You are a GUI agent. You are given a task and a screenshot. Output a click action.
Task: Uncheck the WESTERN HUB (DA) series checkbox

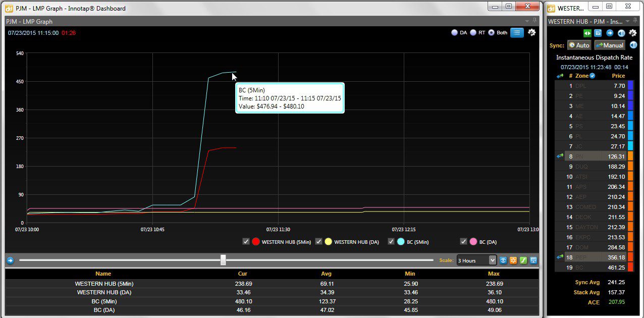click(318, 242)
